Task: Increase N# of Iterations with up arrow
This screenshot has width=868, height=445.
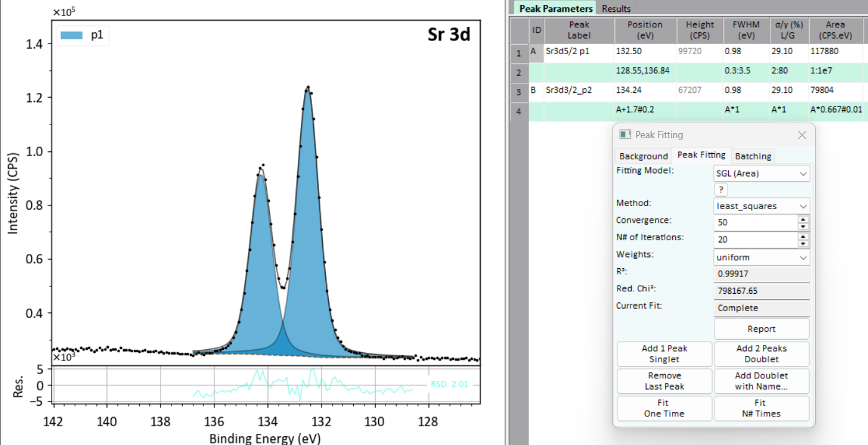Action: 803,237
